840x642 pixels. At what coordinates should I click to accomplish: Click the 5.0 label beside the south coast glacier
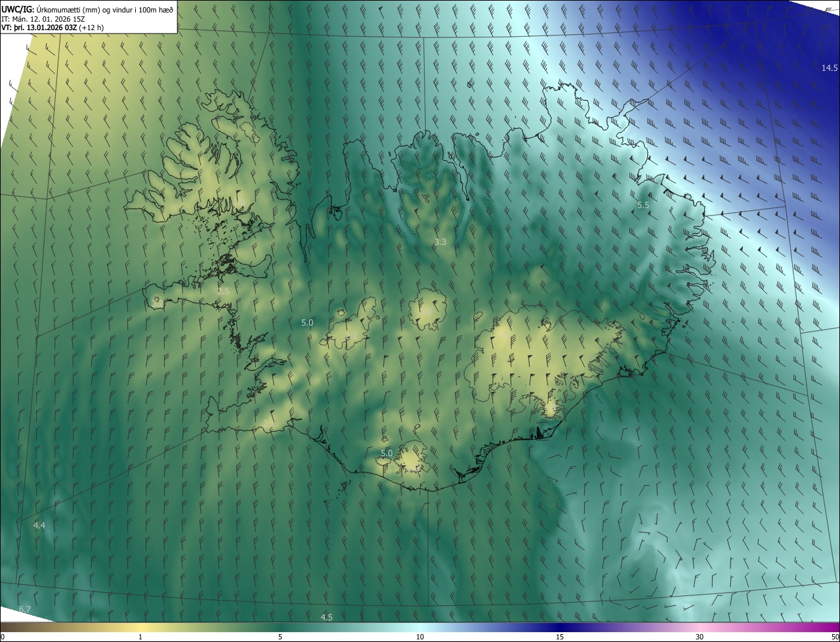point(387,454)
